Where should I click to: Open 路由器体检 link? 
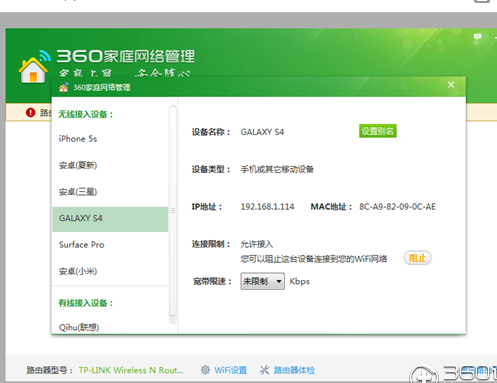click(294, 370)
